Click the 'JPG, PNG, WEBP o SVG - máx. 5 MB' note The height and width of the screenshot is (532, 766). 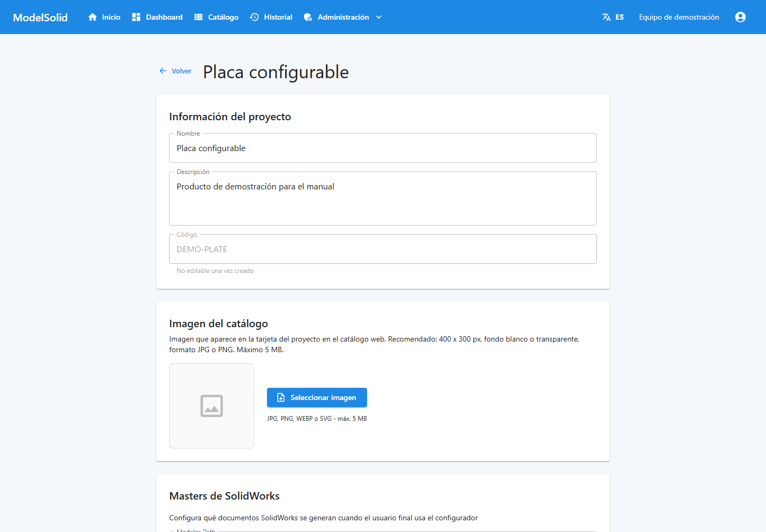point(317,419)
